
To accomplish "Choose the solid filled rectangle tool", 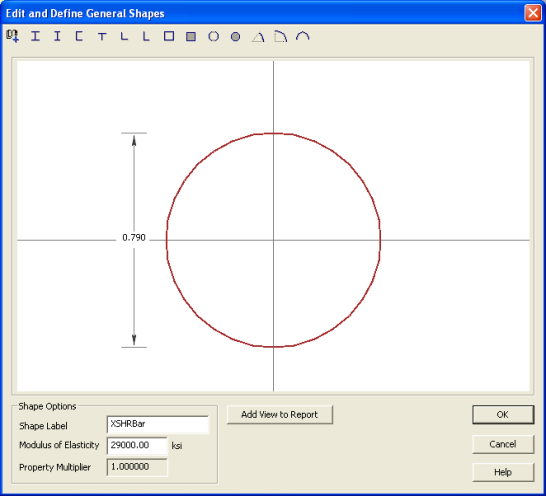I will (191, 36).
